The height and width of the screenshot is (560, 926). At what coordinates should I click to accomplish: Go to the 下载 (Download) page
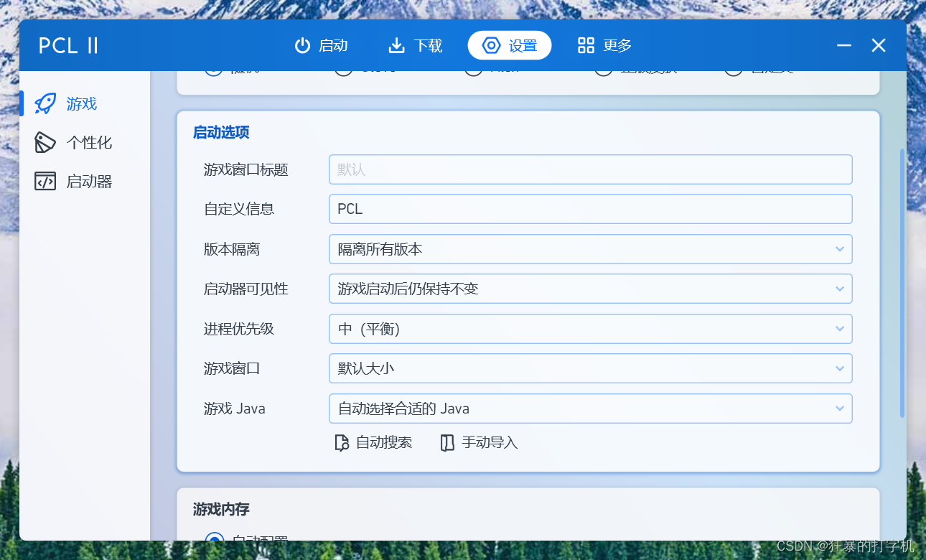click(x=415, y=45)
